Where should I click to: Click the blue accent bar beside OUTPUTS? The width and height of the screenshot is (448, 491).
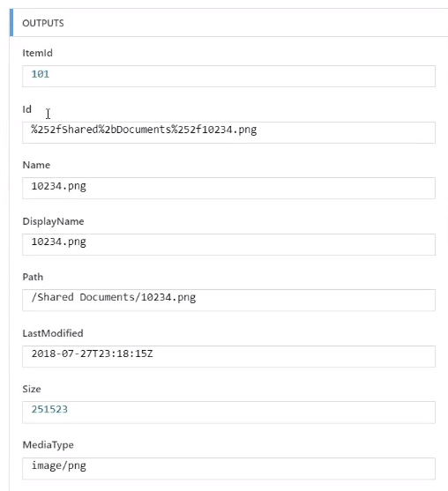click(11, 23)
